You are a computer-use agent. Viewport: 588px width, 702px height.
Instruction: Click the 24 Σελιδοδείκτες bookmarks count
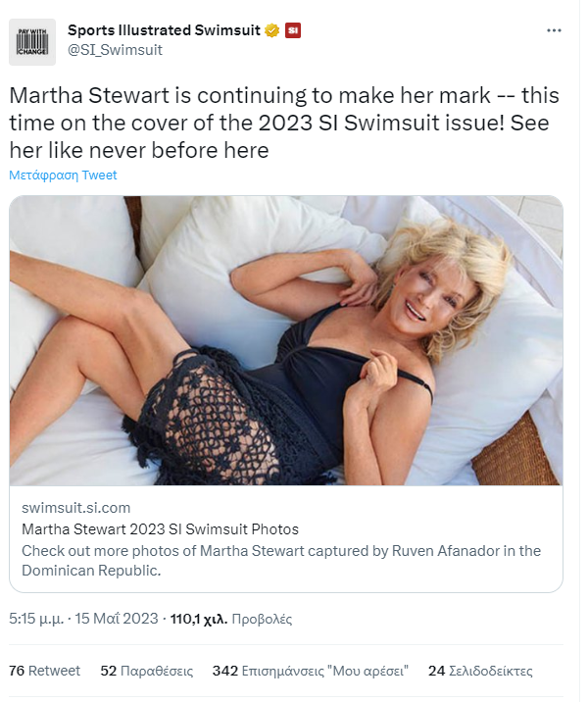tap(480, 672)
